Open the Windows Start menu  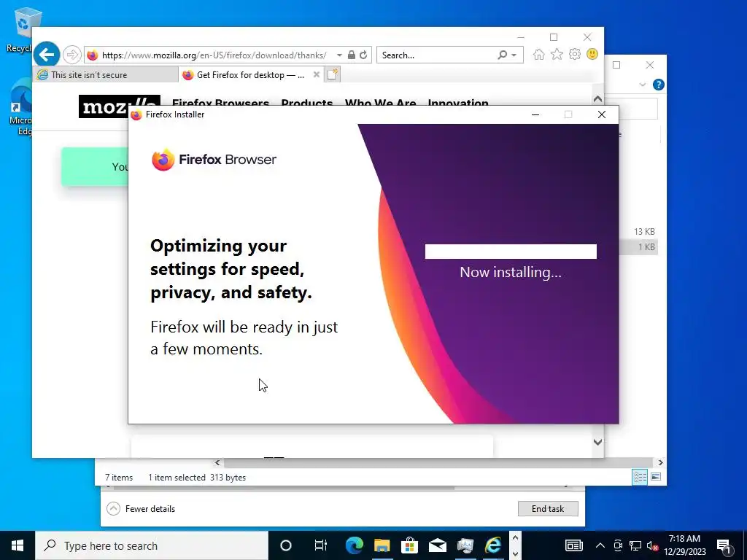coord(18,545)
